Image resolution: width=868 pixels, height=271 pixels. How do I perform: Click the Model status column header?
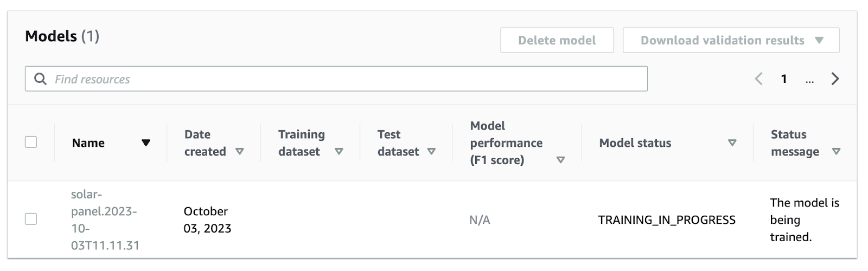click(x=635, y=143)
